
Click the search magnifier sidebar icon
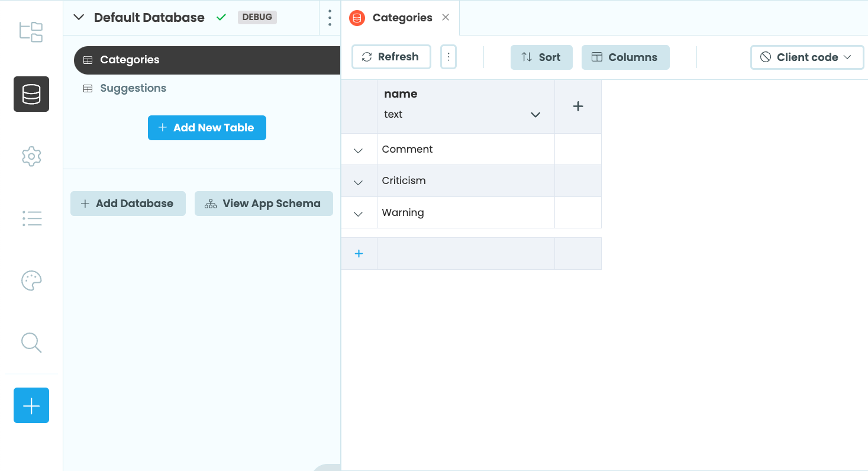(x=31, y=343)
